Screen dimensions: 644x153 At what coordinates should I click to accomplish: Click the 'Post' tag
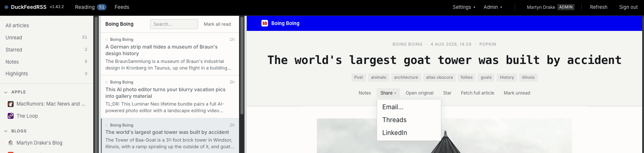358,78
